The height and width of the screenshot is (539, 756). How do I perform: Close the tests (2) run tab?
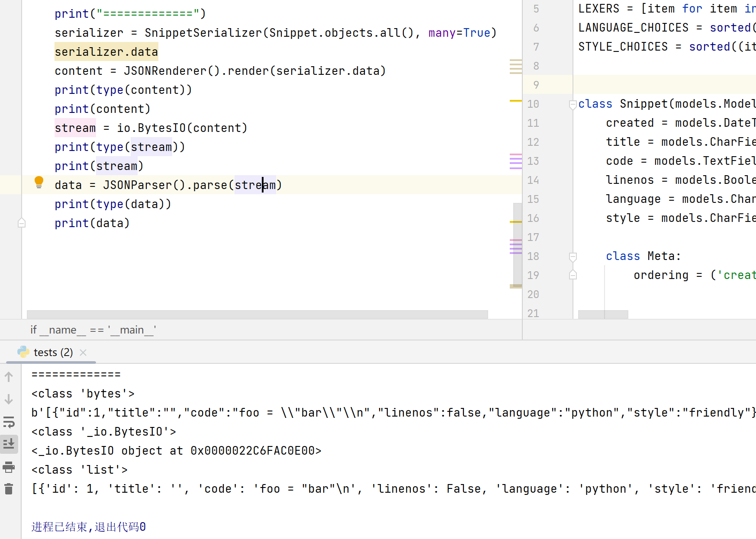84,353
